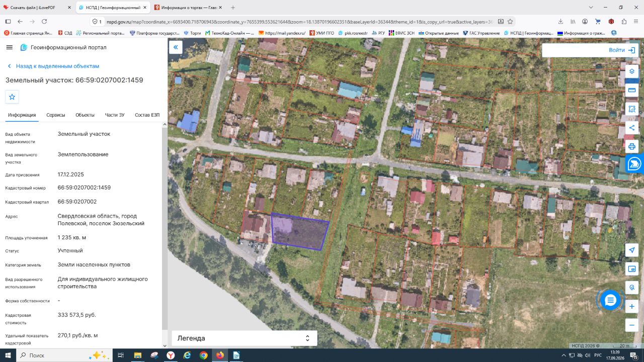Zoom in with the plus button
The image size is (644, 362).
(632, 306)
